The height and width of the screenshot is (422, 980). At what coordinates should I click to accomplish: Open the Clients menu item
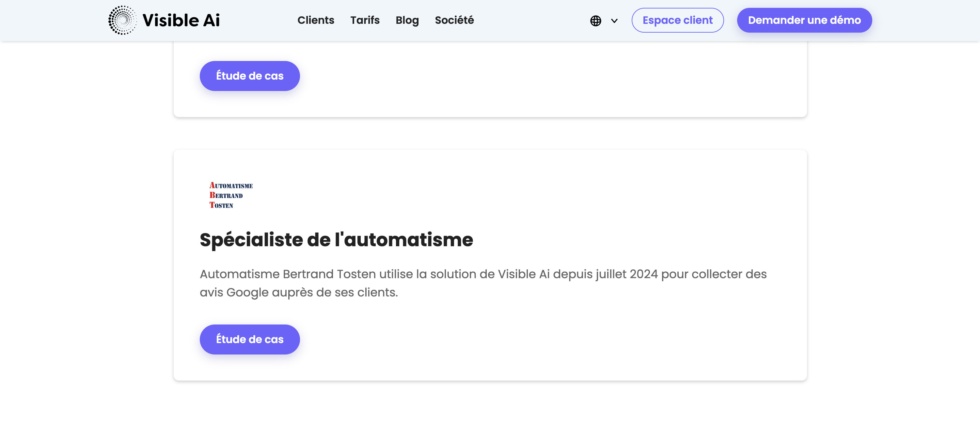pos(315,20)
